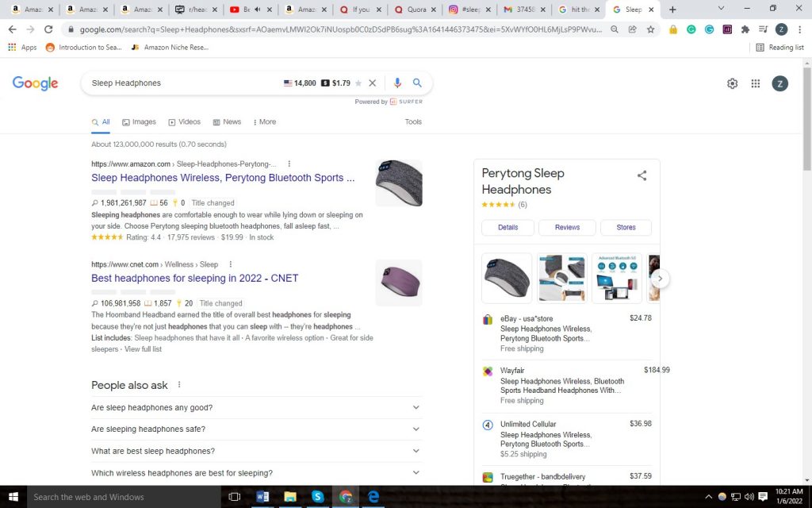Expand 'What are best sleep headphones?'

(256, 451)
